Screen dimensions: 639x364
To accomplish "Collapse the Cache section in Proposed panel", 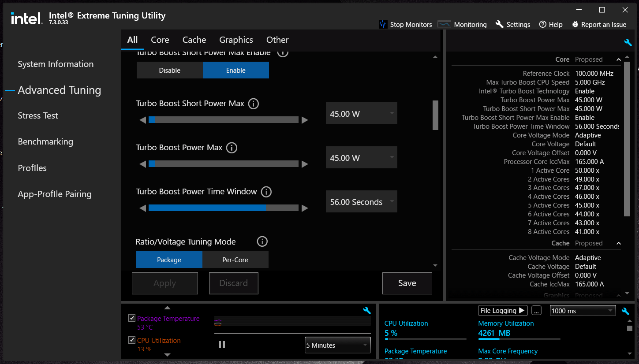I will pyautogui.click(x=618, y=243).
